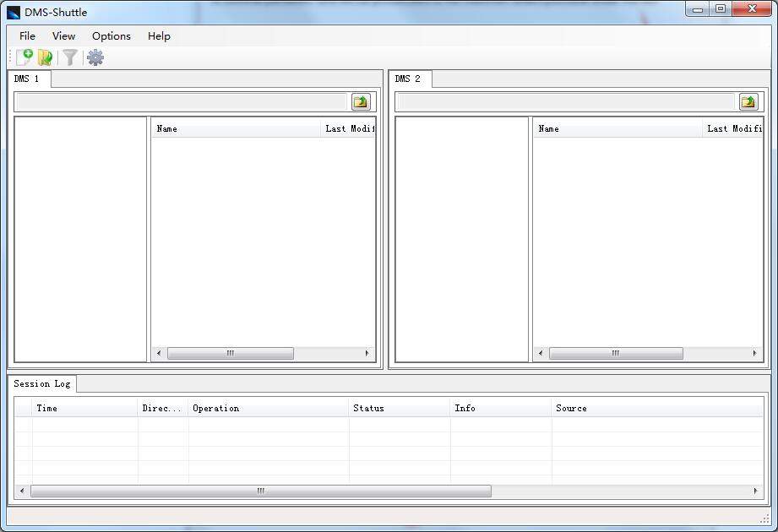This screenshot has width=778, height=532.
Task: Click the DMS 2 parent folder icon
Action: click(x=748, y=102)
